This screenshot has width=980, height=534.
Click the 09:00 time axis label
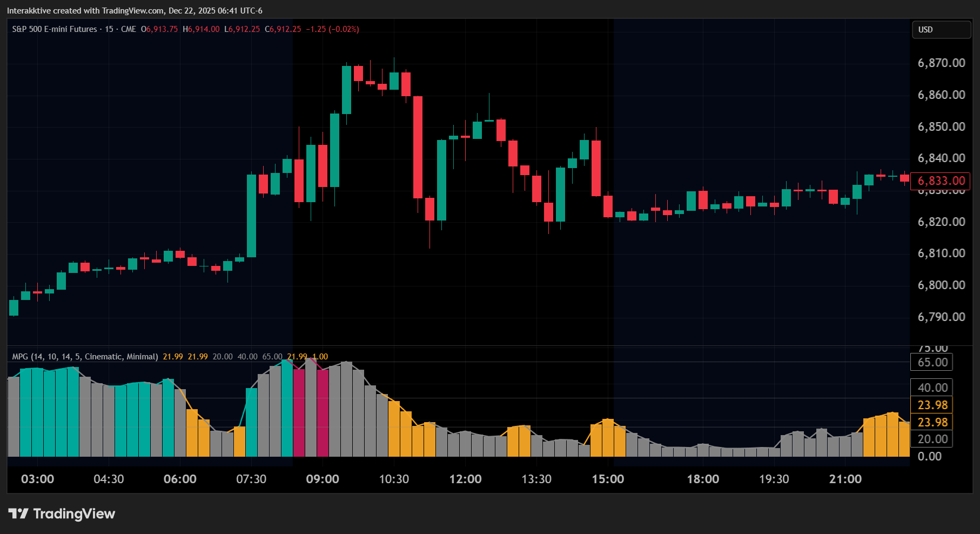point(323,479)
